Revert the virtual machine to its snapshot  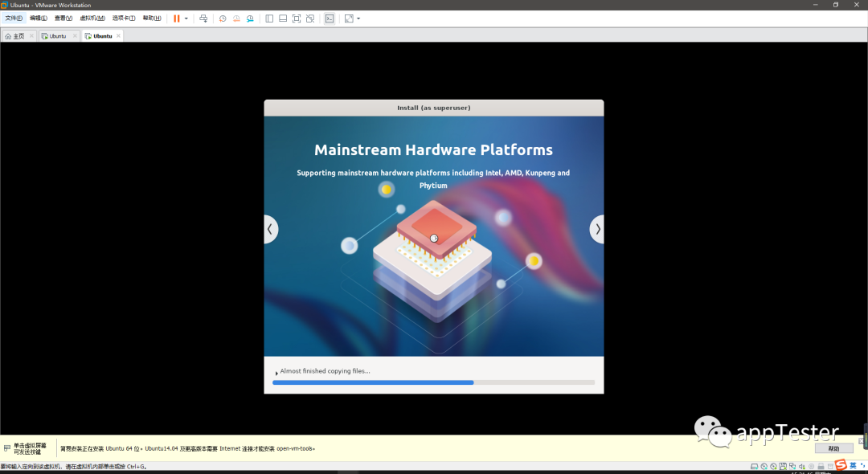tap(235, 18)
